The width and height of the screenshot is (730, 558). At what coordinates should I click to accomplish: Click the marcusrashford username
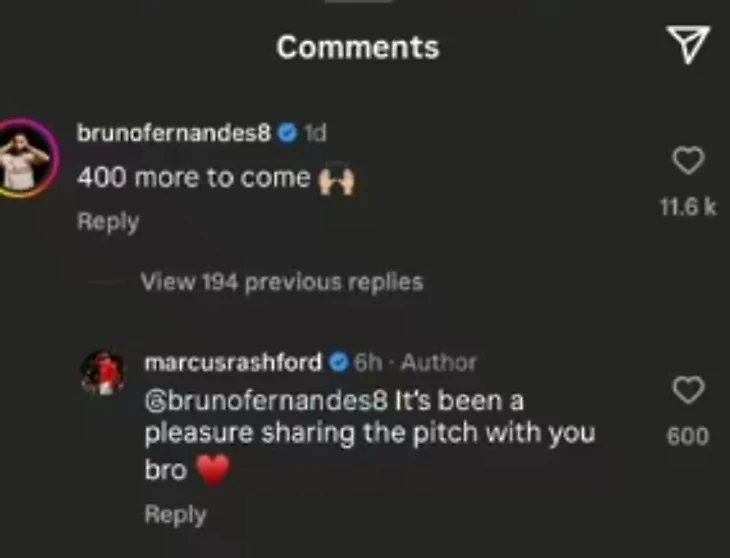[233, 363]
